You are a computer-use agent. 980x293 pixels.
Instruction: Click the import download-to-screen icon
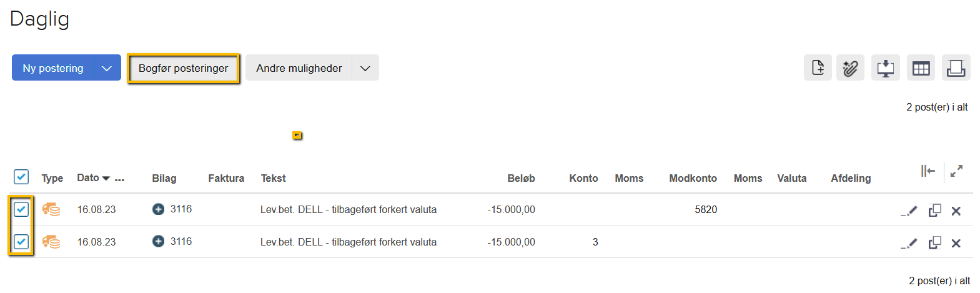(x=886, y=67)
